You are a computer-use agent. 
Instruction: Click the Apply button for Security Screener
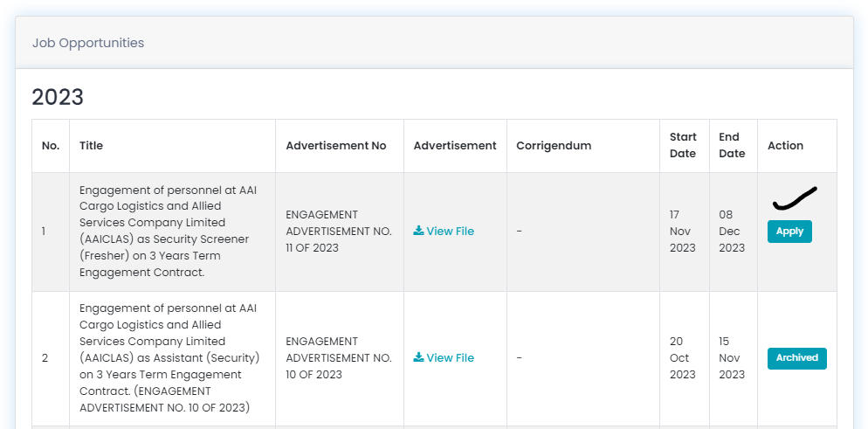click(789, 232)
